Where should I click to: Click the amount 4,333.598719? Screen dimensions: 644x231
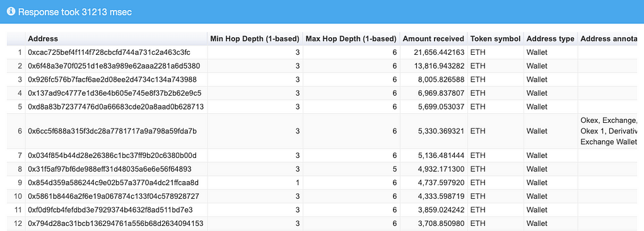(x=442, y=196)
